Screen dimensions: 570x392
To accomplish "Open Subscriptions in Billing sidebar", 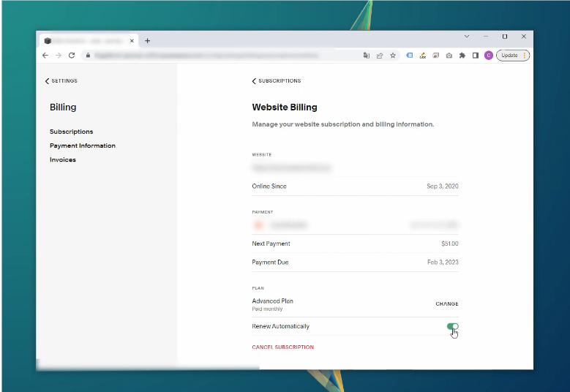I will pyautogui.click(x=71, y=132).
